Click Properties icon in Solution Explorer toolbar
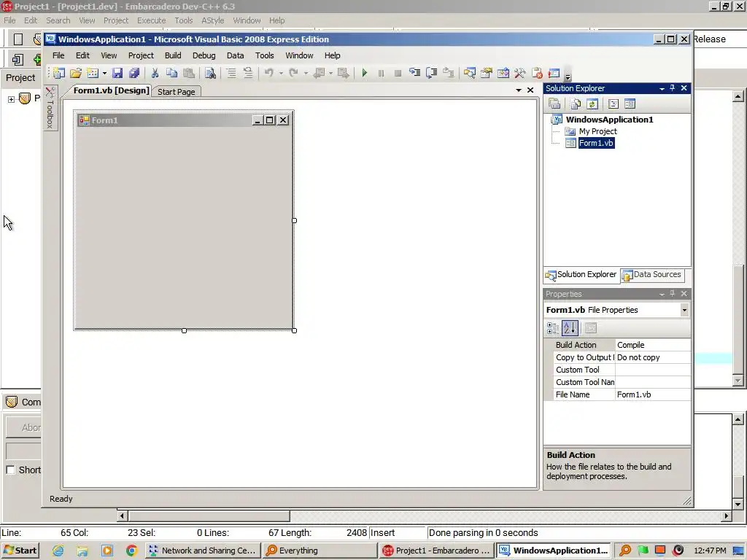 554,104
